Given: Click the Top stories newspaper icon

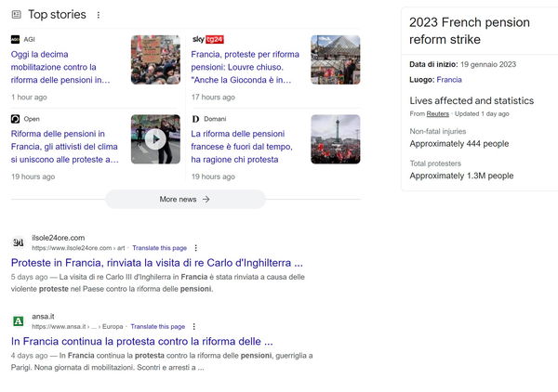Looking at the screenshot, I should (17, 15).
